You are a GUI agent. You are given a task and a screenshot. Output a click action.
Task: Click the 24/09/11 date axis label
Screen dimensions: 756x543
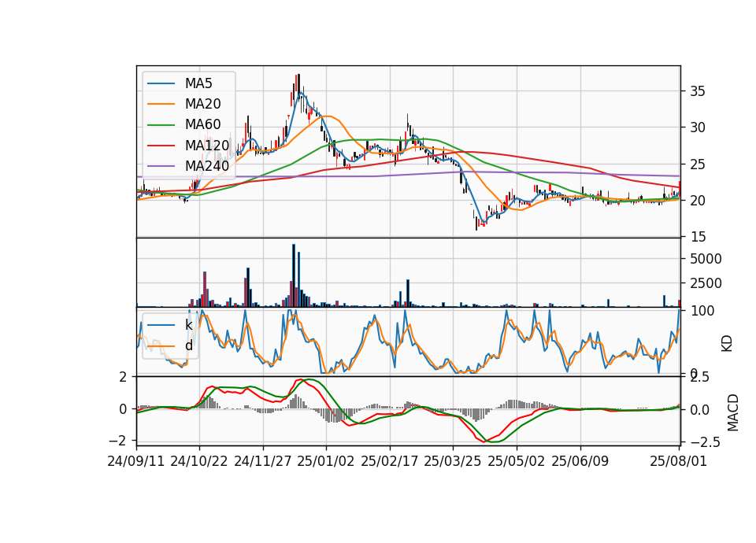click(136, 461)
